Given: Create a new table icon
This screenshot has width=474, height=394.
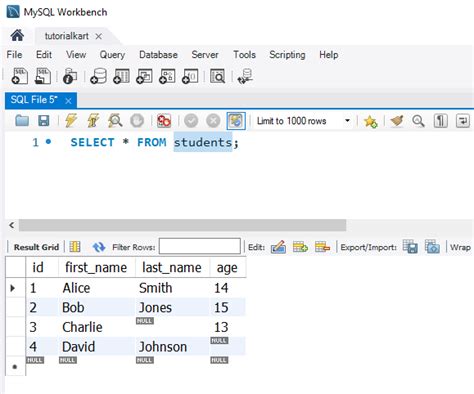Looking at the screenshot, I should click(x=121, y=76).
